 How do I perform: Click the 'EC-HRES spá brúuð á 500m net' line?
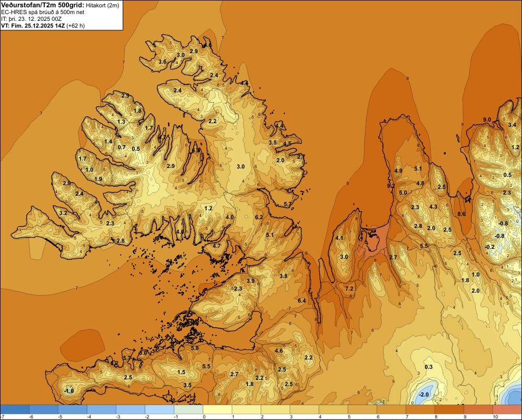click(x=43, y=12)
